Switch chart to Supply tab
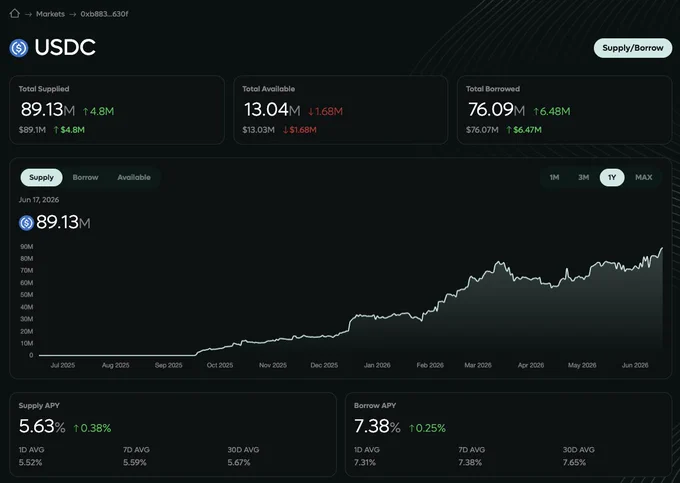 click(42, 177)
